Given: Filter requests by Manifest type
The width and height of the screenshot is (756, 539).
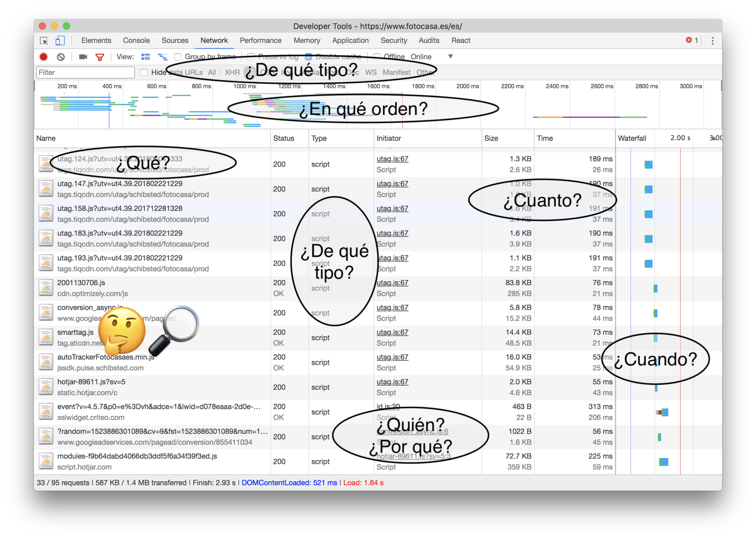Looking at the screenshot, I should click(x=396, y=72).
